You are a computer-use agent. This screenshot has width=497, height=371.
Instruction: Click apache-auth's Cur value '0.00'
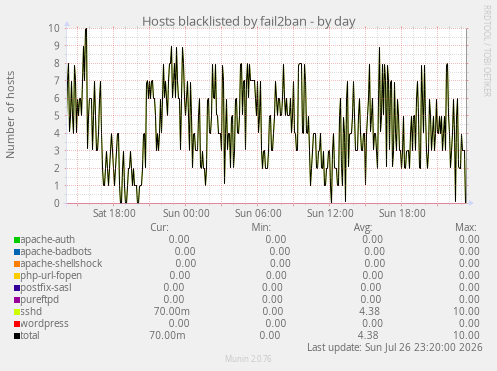pos(179,240)
